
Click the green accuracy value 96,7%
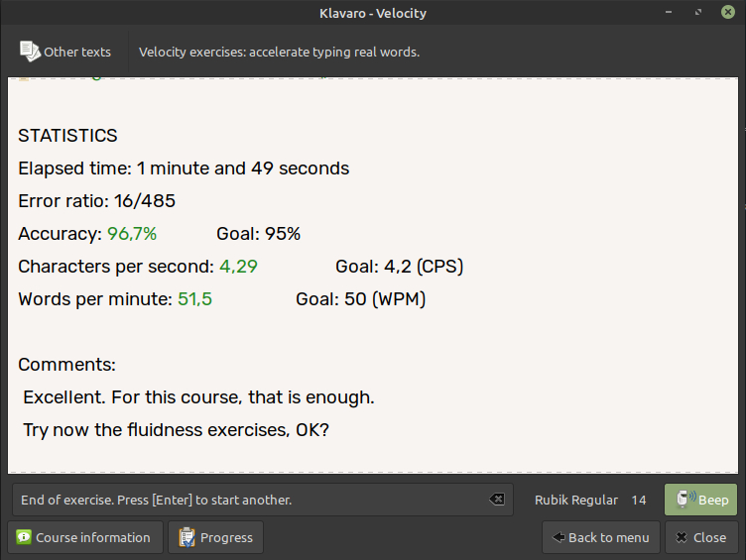coord(132,233)
